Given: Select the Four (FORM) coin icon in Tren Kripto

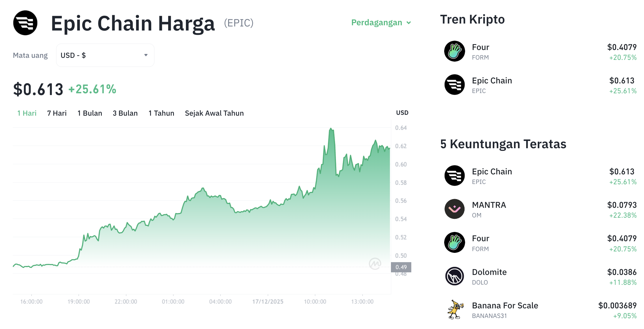Looking at the screenshot, I should tap(455, 52).
